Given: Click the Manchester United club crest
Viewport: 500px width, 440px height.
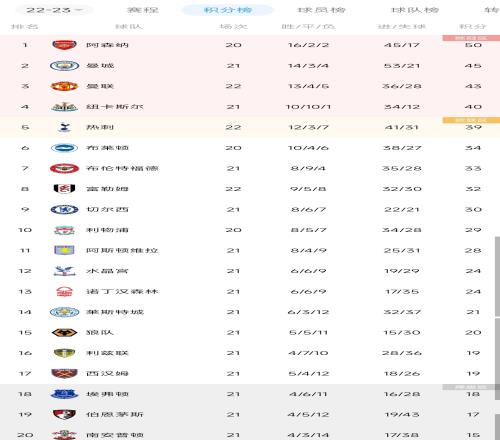Looking at the screenshot, I should 64,86.
